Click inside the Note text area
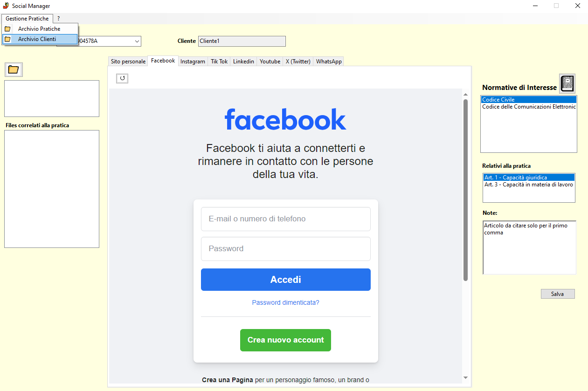 coord(529,247)
